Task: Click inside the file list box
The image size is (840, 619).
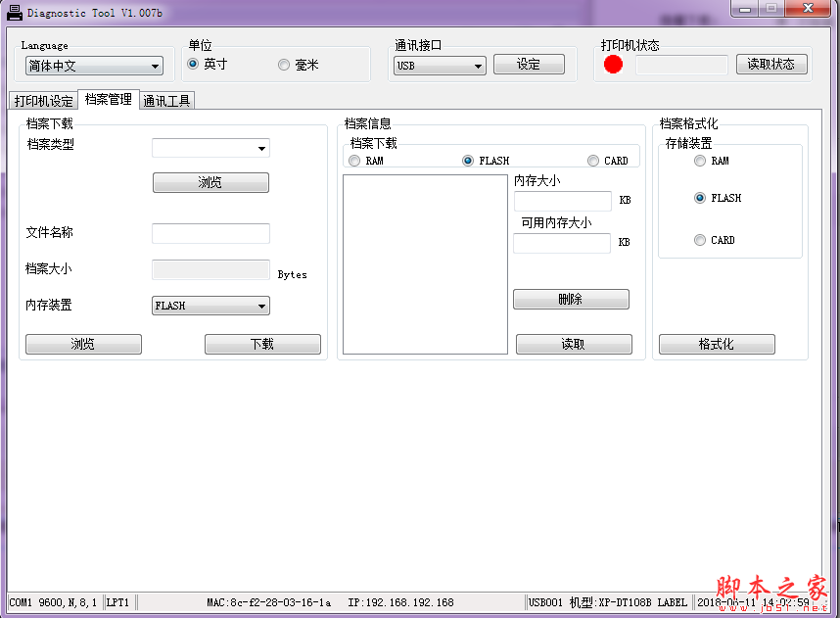Action: pos(425,264)
